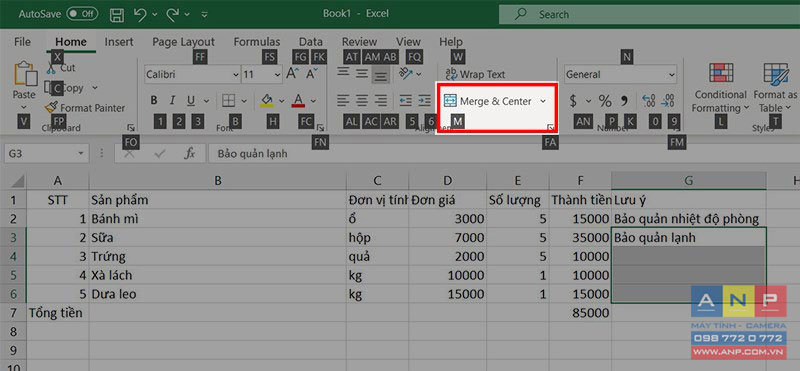Open the Merge & Center dropdown arrow

point(543,101)
